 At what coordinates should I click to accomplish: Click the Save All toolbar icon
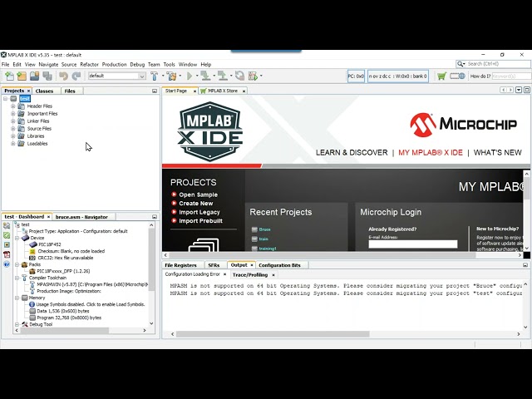coord(47,76)
